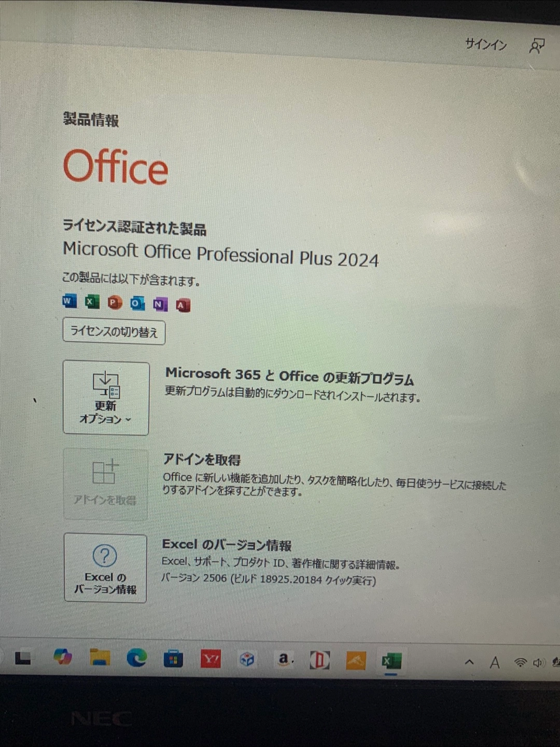The image size is (560, 747).
Task: Open the 更新オプション dropdown button
Action: point(106,398)
